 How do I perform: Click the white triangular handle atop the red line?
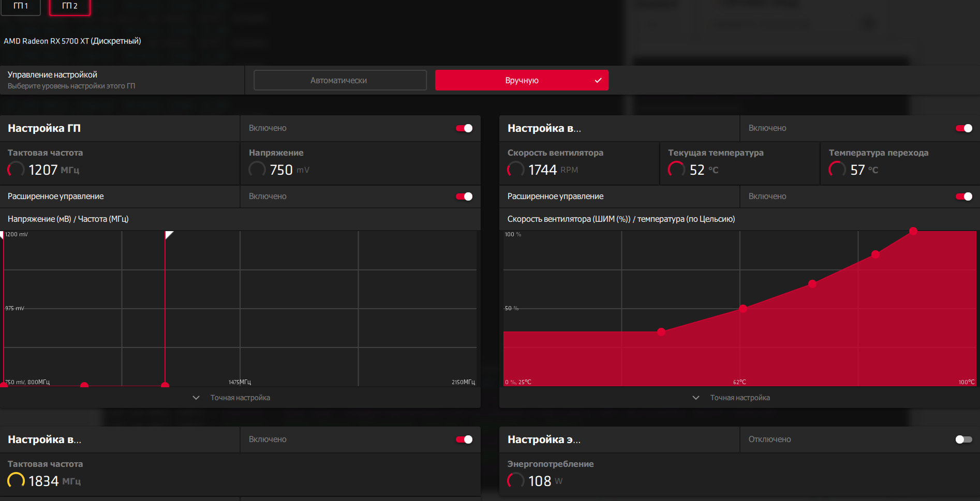point(169,235)
